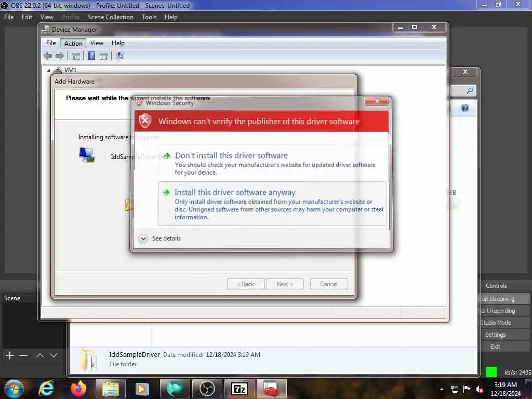The image size is (532, 399).
Task: Remove scene with OBS minus button
Action: (x=23, y=355)
